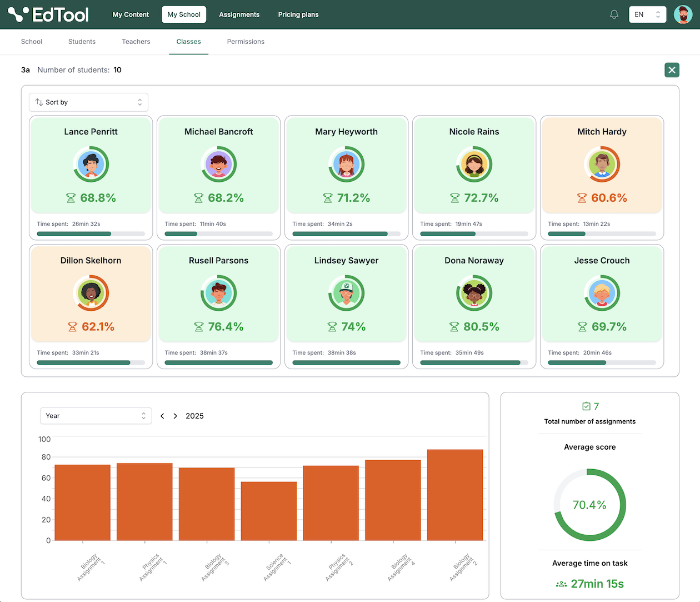Click 'Number of students: 10' text

(x=79, y=70)
